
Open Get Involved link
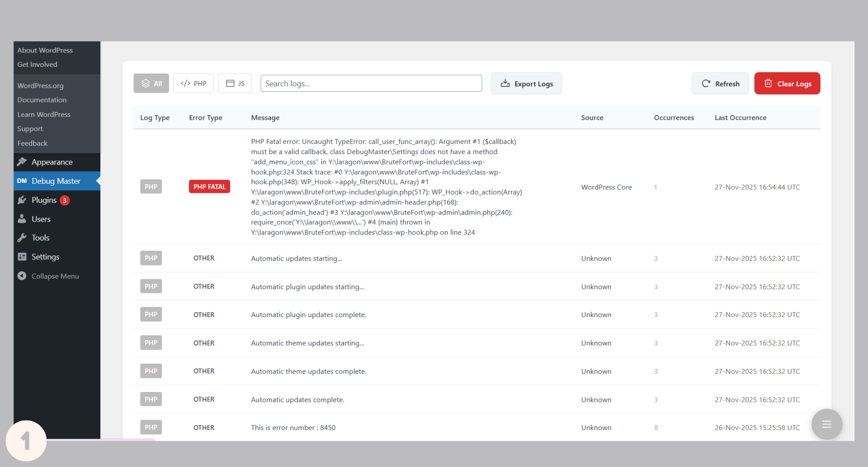(x=38, y=64)
